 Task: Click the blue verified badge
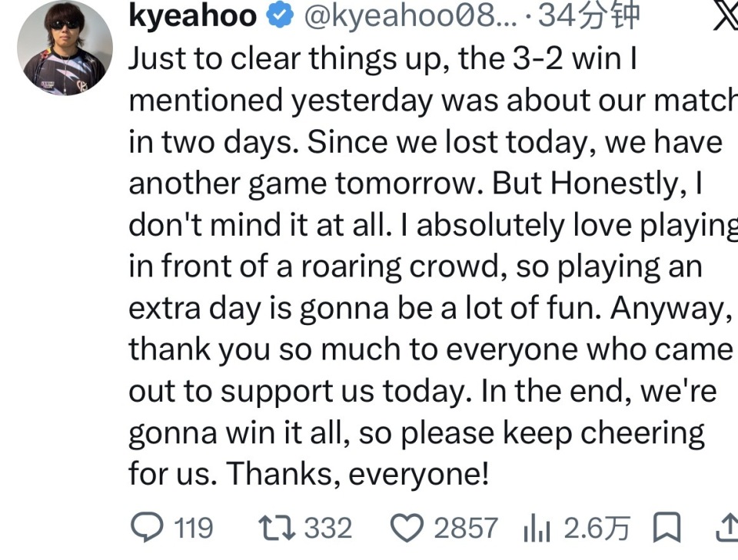pos(280,15)
